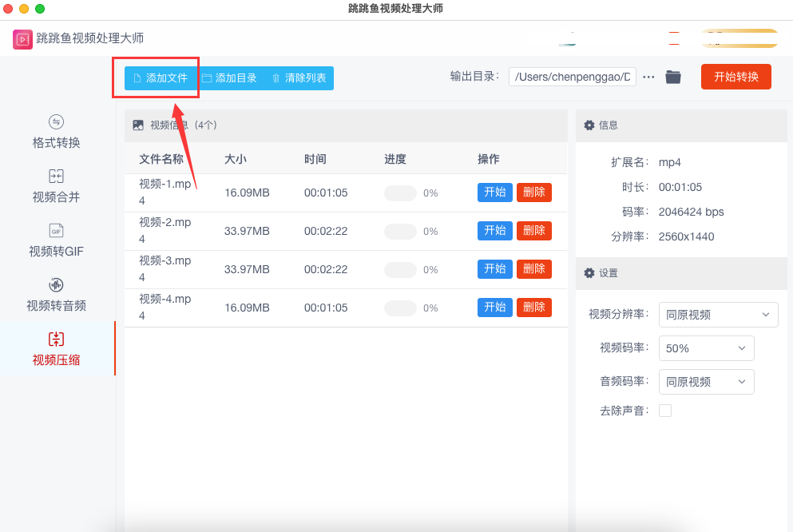This screenshot has height=532, width=793.
Task: Click the 设置 gear icon
Action: click(589, 273)
